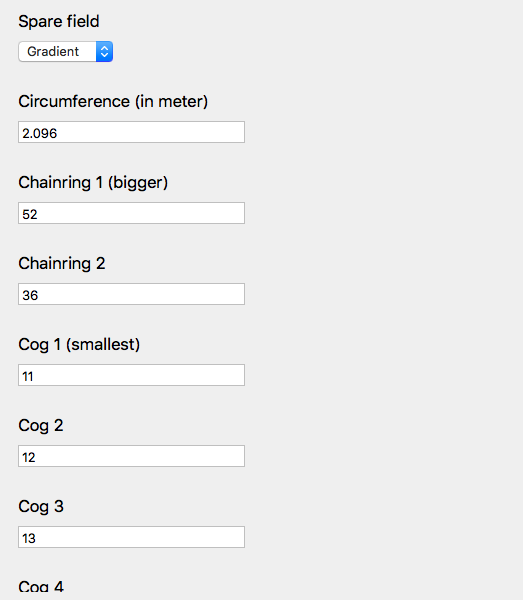Place cursor on the 52 value text

click(30, 214)
